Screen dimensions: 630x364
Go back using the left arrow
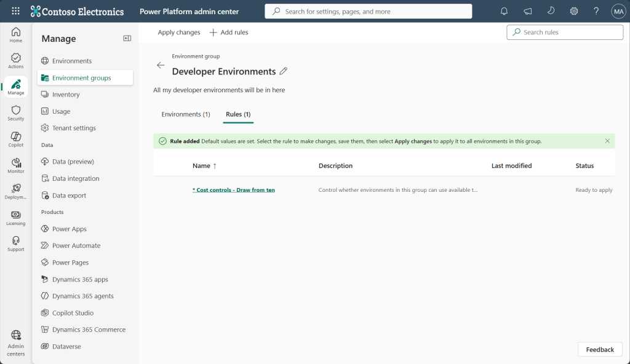coord(161,65)
